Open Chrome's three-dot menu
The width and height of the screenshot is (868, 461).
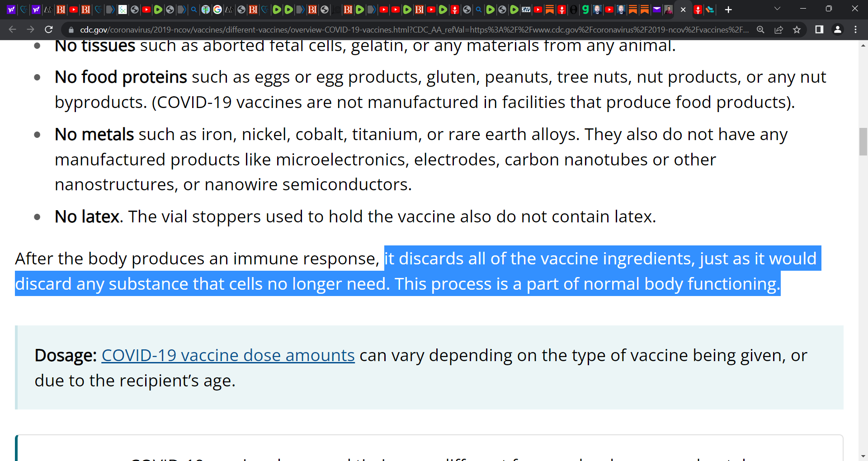[855, 29]
